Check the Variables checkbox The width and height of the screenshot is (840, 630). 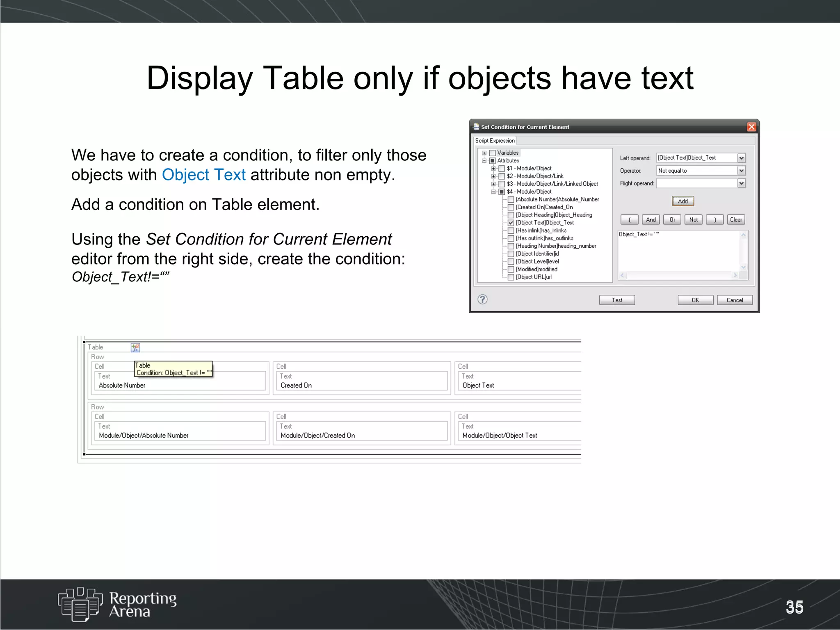pos(493,153)
